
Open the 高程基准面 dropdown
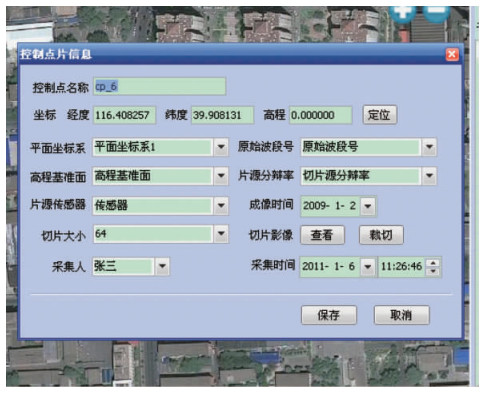[221, 176]
